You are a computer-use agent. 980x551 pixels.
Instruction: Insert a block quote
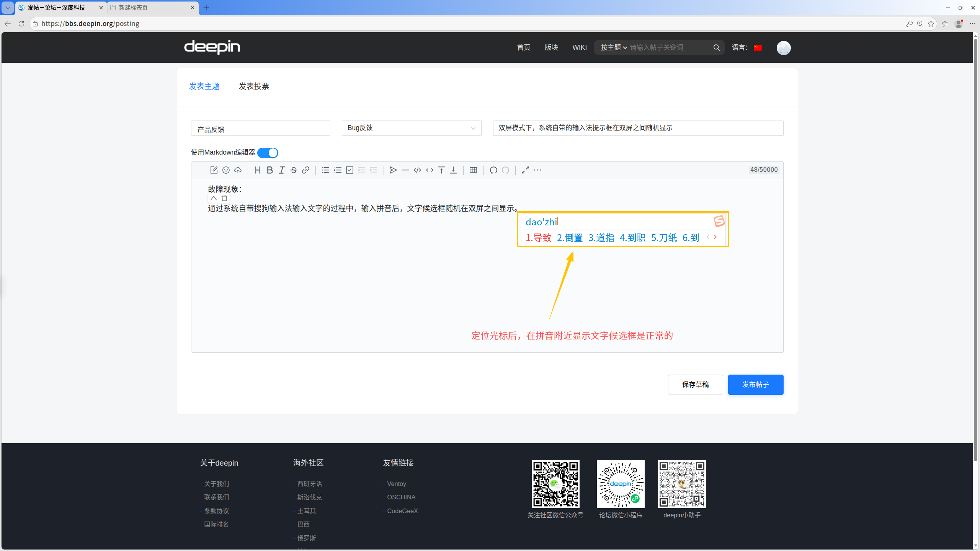(393, 170)
